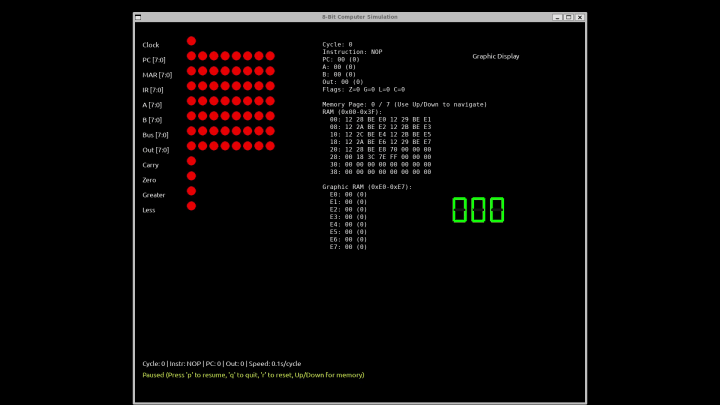Click the 'Memory Page: 0 / 7' line
720x405 pixels.
click(x=405, y=105)
